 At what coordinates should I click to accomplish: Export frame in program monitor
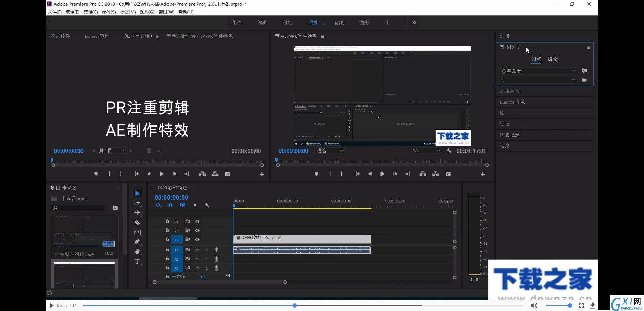448,174
